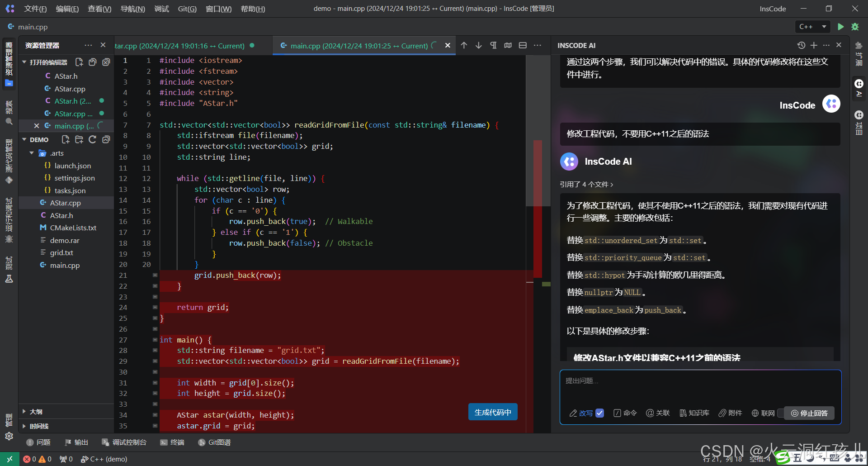Uncheck the 改写 rewrite checkbox
Screen dimensions: 868x466
(x=600, y=413)
